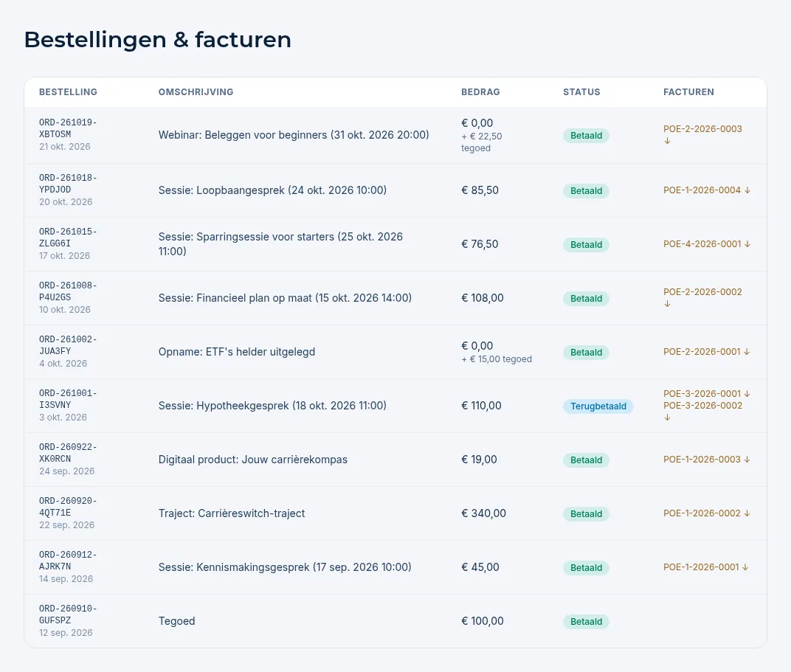This screenshot has width=791, height=672.
Task: Click the € 15,00 tegoed note
Action: tap(497, 359)
